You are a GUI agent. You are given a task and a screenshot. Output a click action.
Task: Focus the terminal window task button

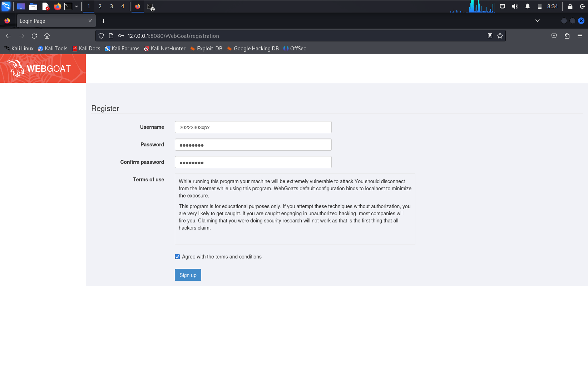(150, 6)
